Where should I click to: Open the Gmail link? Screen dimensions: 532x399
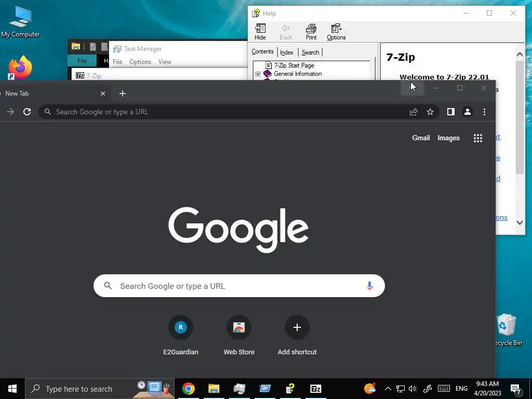coord(421,138)
